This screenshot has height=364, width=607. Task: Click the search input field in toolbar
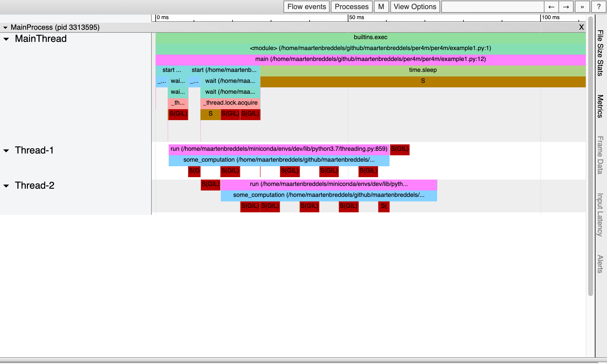pyautogui.click(x=492, y=7)
